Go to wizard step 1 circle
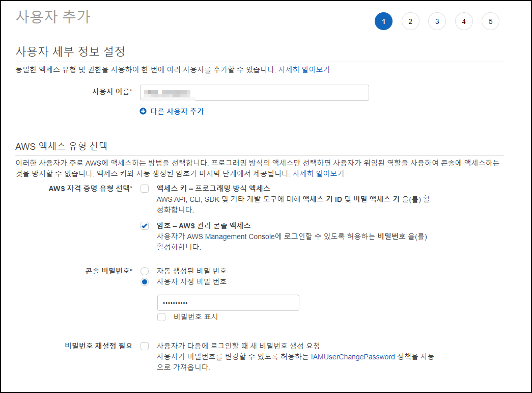Image resolution: width=532 pixels, height=393 pixels. 383,21
